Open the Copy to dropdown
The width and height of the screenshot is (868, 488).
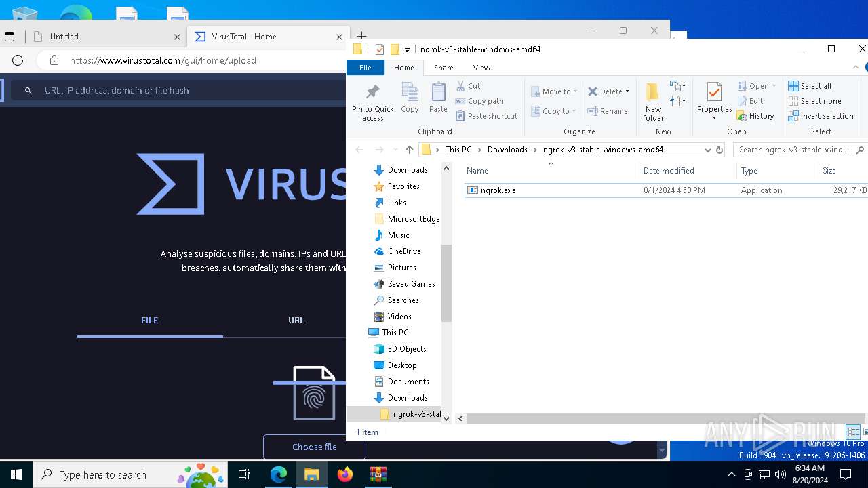point(554,111)
